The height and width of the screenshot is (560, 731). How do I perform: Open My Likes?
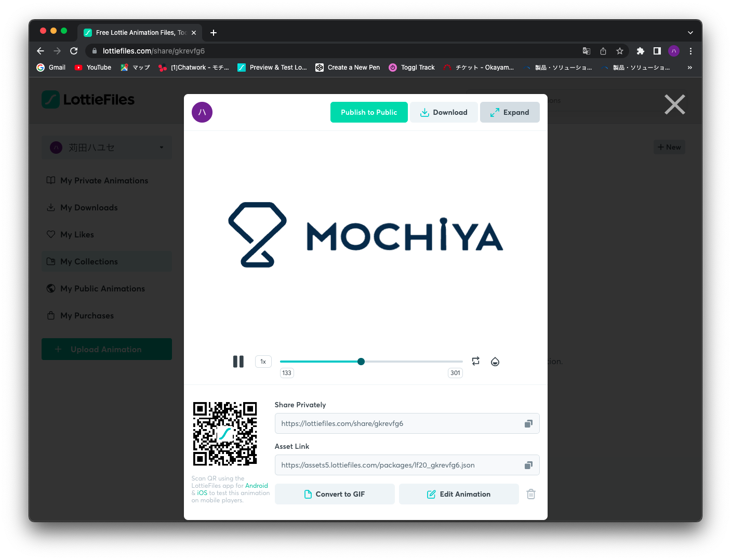[x=107, y=234]
